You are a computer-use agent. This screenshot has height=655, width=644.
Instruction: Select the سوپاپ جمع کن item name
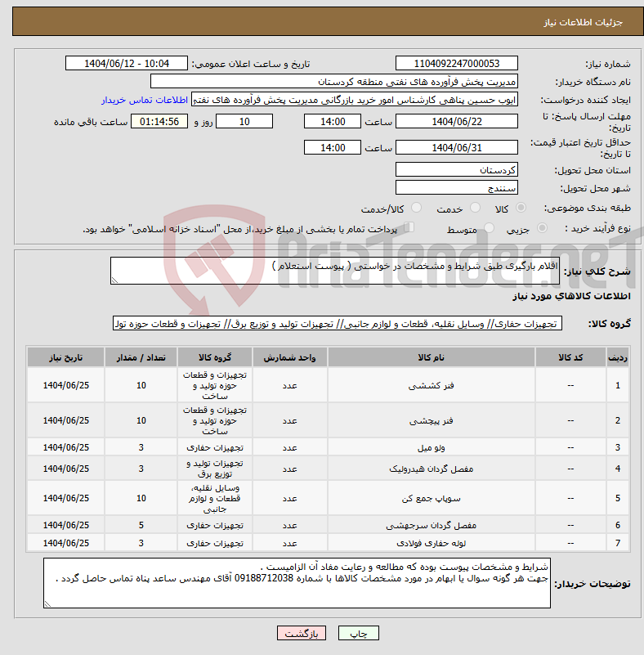tap(432, 498)
